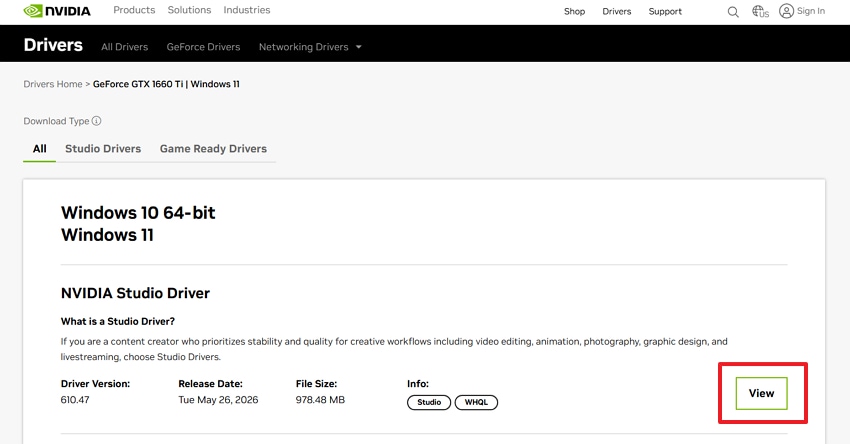Open Networking Drivers in navigation bar
The height and width of the screenshot is (444, 850).
click(304, 47)
